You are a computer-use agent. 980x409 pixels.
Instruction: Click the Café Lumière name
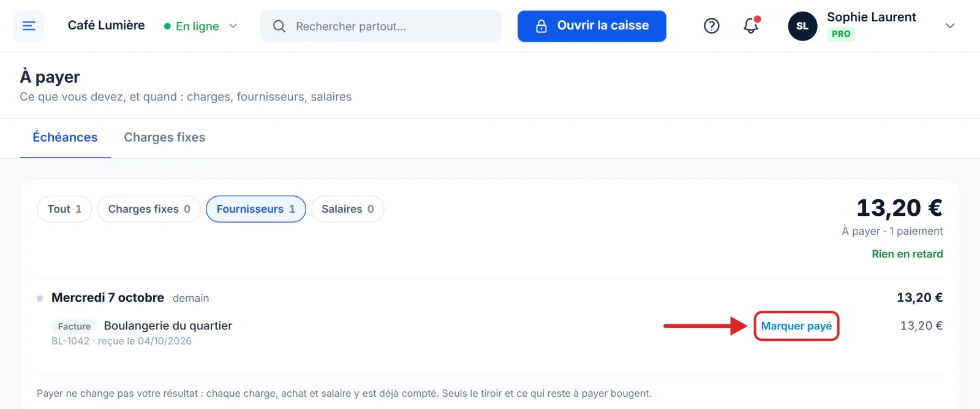point(107,25)
